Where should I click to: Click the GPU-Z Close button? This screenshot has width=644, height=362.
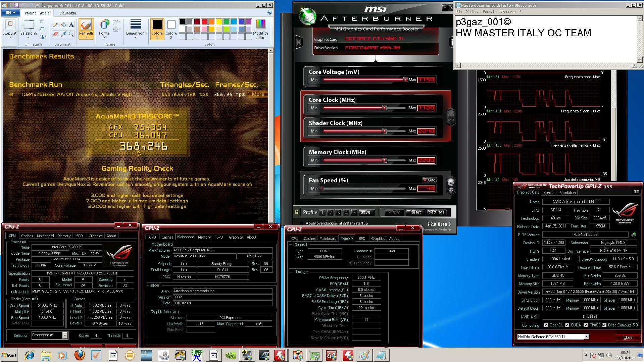628,337
